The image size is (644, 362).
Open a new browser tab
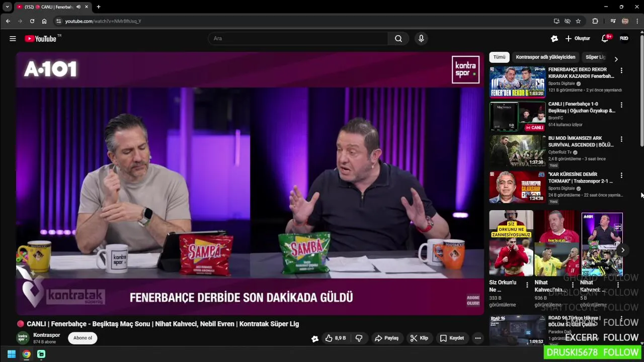pos(99,7)
